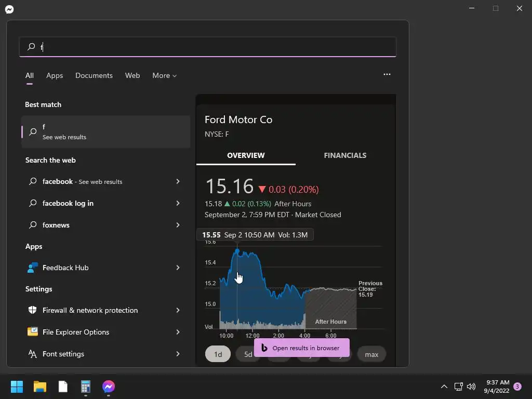Screen dimensions: 532x399
Task: Switch to the Web filter tab
Action: [x=132, y=75]
